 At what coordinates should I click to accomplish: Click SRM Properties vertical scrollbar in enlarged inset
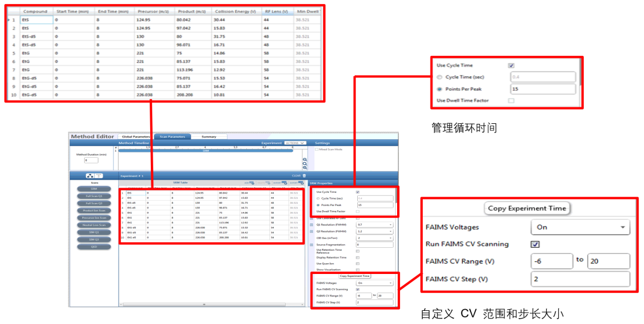click(580, 72)
